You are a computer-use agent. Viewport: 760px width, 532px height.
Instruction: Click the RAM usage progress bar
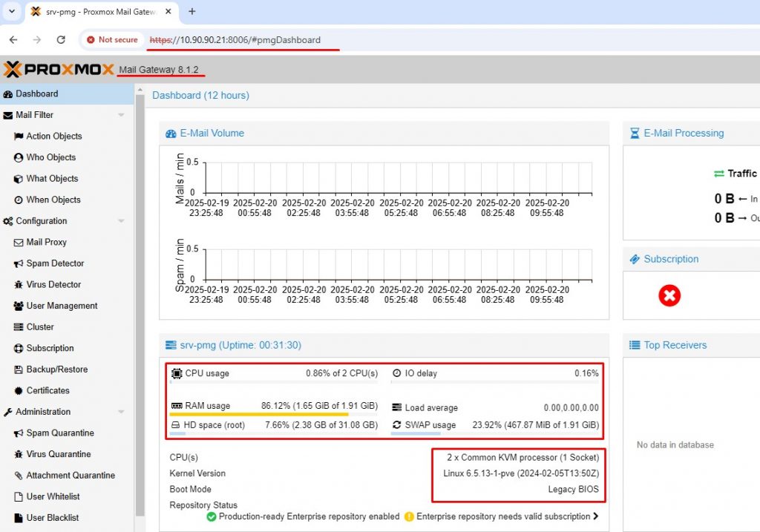[274, 414]
